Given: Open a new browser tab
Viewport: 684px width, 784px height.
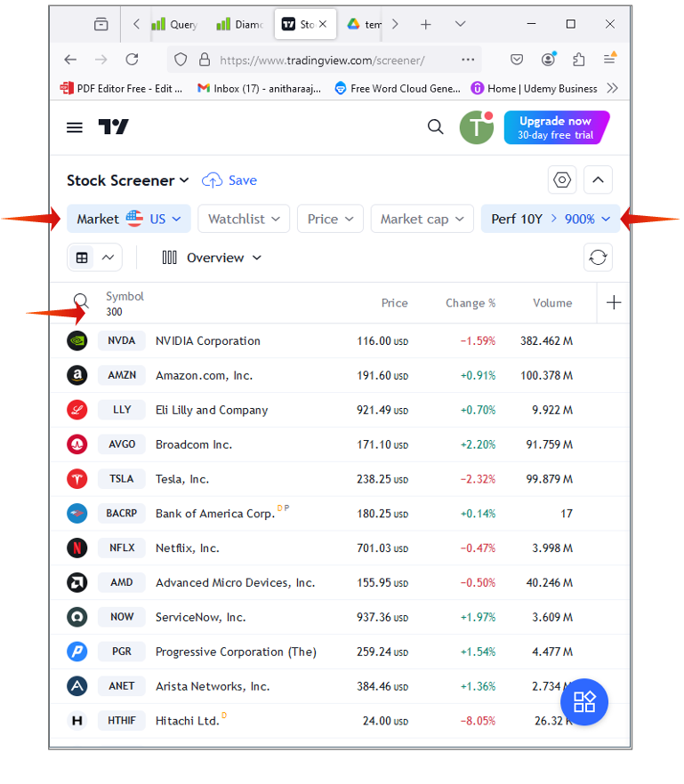Looking at the screenshot, I should (x=425, y=24).
